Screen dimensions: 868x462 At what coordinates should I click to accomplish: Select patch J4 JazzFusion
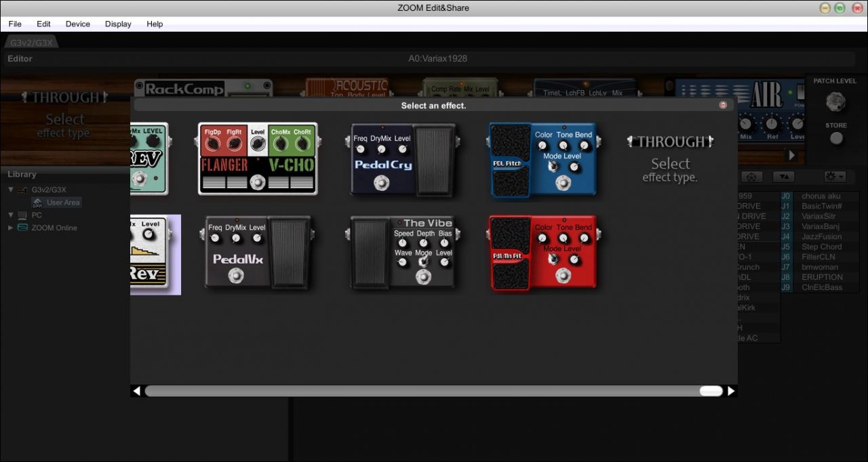pyautogui.click(x=820, y=236)
